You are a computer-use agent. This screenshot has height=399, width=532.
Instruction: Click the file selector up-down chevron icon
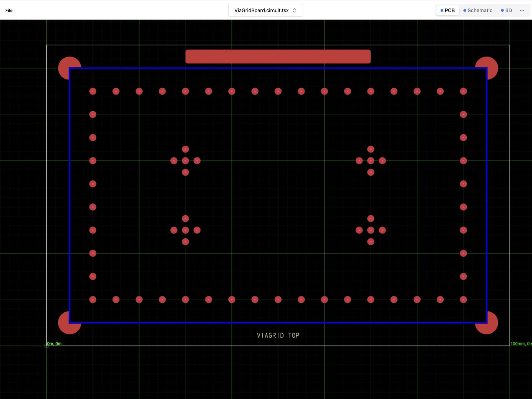point(294,11)
